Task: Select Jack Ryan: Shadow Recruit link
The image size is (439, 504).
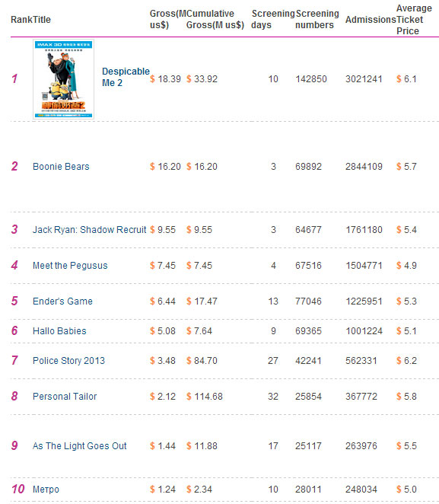Action: coord(89,229)
